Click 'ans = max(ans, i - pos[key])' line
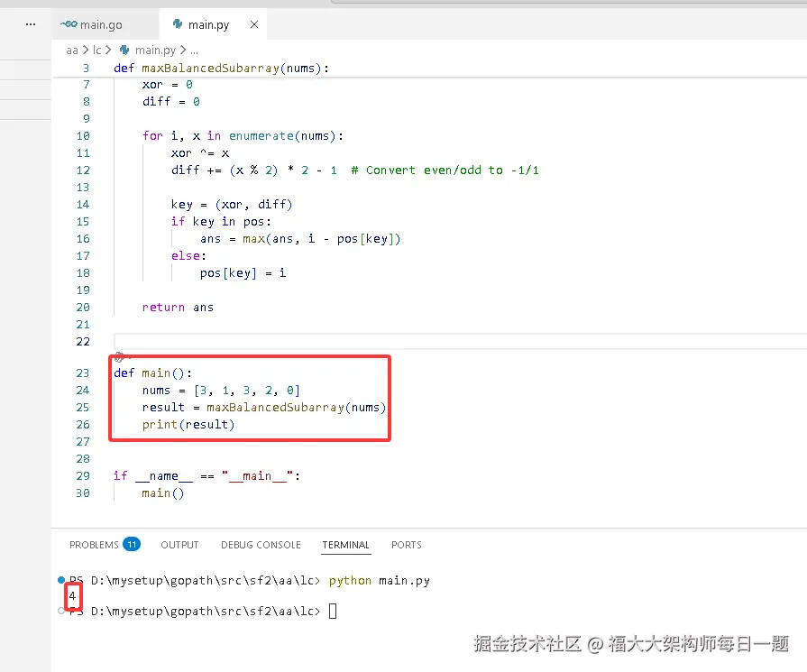Screen dimensions: 807x672 pyautogui.click(x=300, y=239)
